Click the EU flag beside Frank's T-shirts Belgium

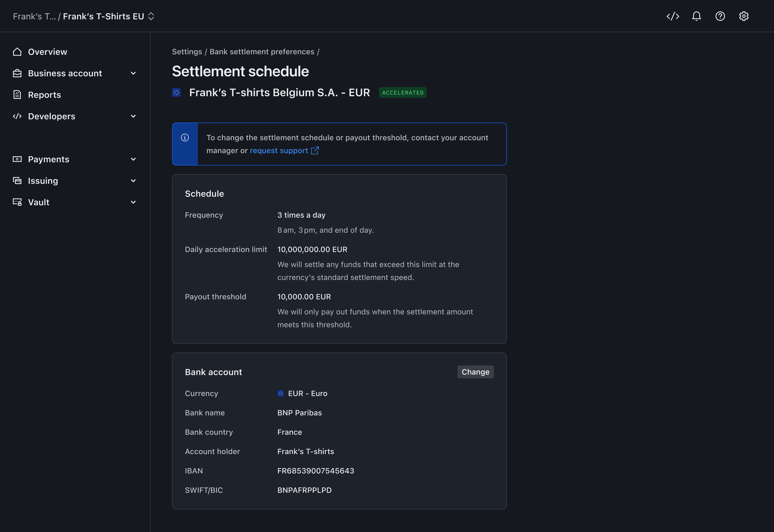[x=176, y=92]
